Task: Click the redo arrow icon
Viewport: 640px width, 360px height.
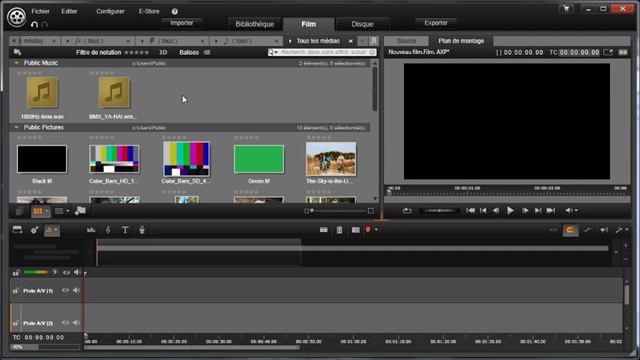Action: (x=45, y=24)
